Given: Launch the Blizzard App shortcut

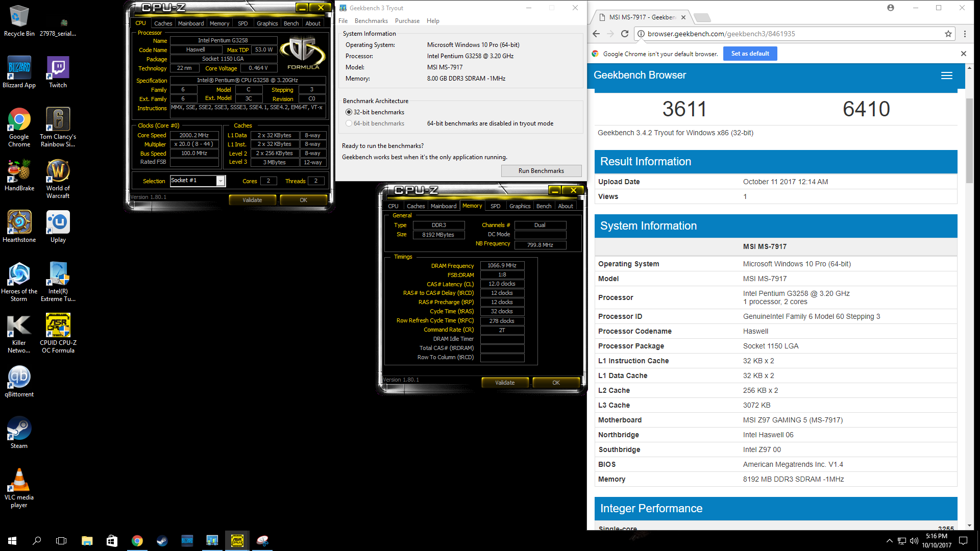Looking at the screenshot, I should pyautogui.click(x=19, y=72).
